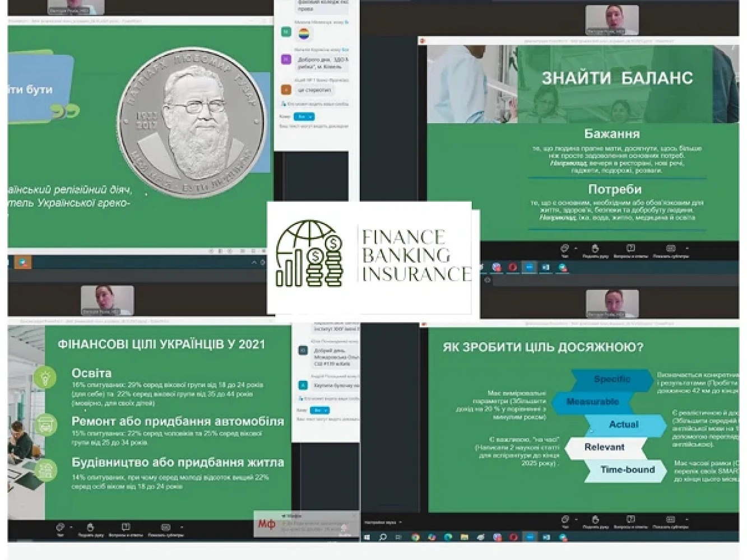
Task: Raise hand below the 'Знайти баланс' slide
Action: (595, 249)
